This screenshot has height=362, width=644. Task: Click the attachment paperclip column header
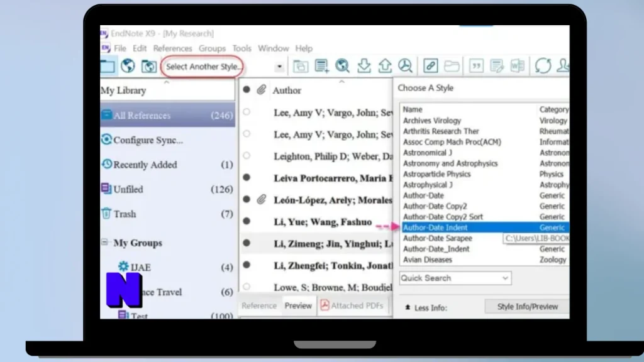[261, 89]
